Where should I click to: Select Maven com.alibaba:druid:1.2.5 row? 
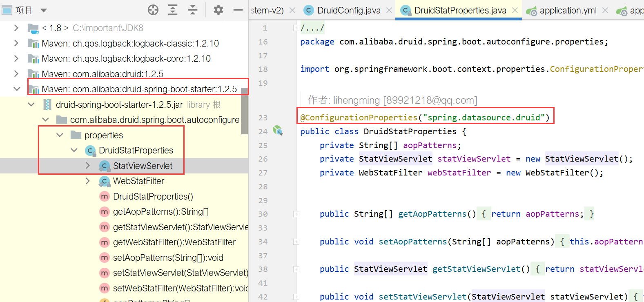pyautogui.click(x=124, y=74)
